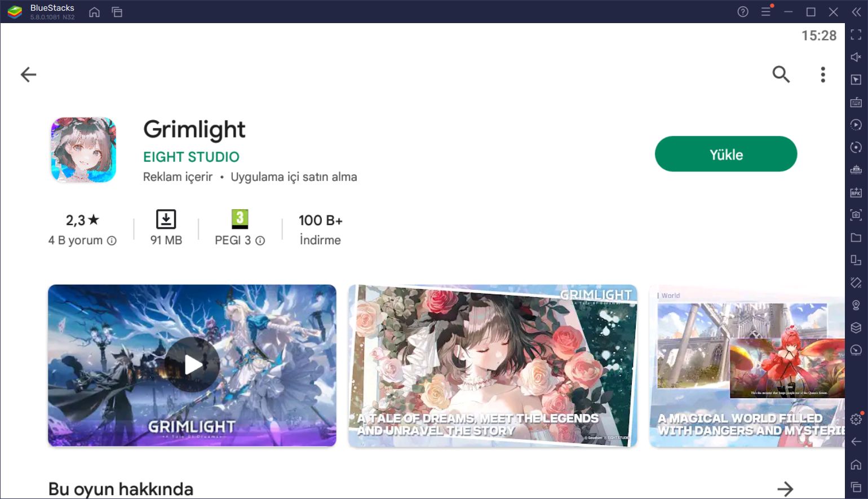Open the 2,3 star rating

click(x=82, y=220)
